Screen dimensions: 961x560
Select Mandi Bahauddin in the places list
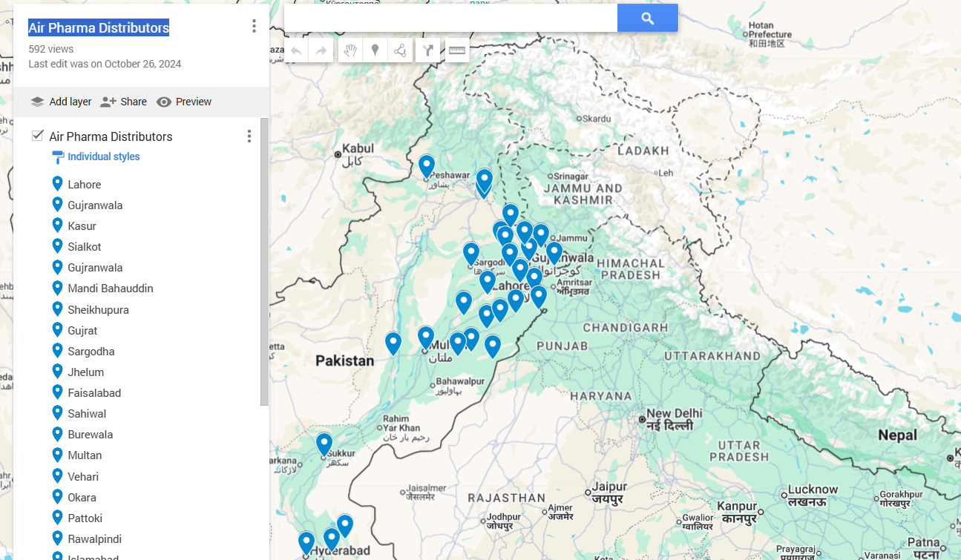click(110, 289)
